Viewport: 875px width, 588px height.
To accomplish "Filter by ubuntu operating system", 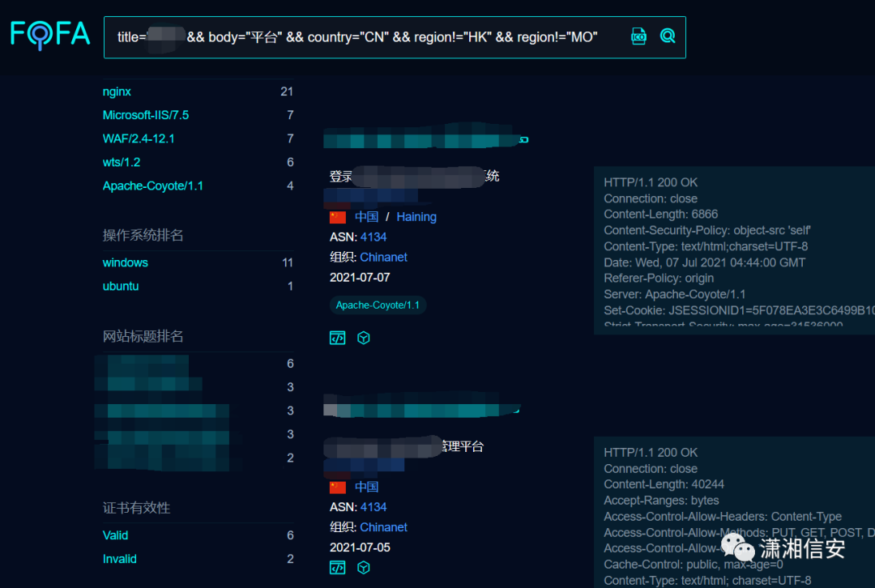I will click(121, 286).
